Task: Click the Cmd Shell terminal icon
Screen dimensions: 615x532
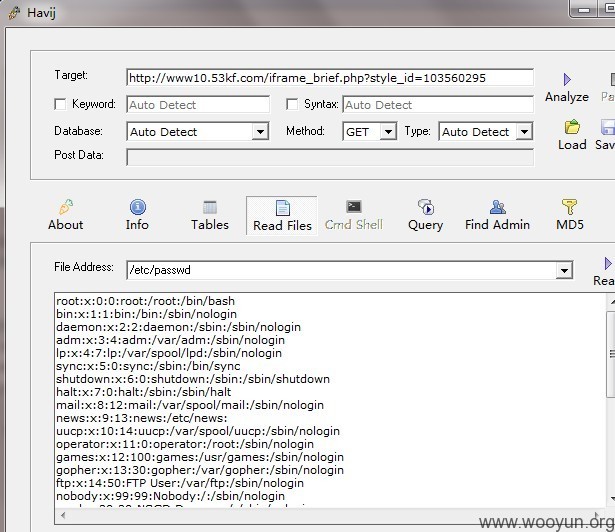Action: click(x=354, y=207)
